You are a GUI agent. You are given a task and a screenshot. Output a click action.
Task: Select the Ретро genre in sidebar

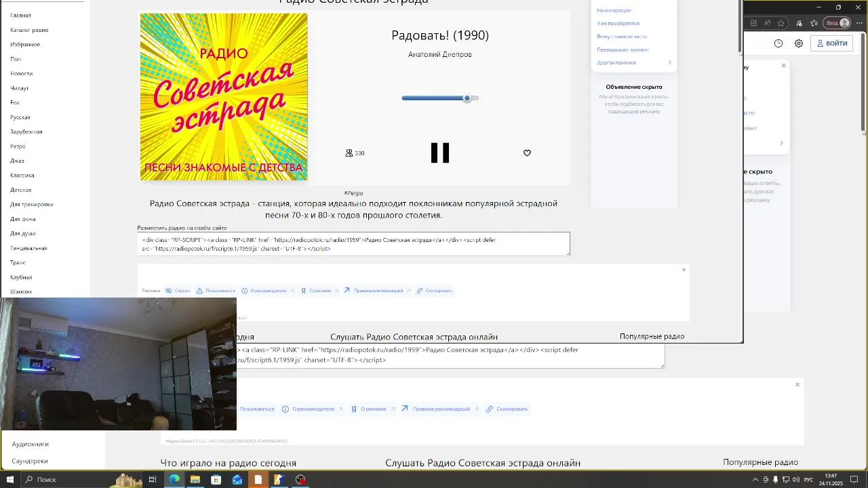tap(18, 146)
